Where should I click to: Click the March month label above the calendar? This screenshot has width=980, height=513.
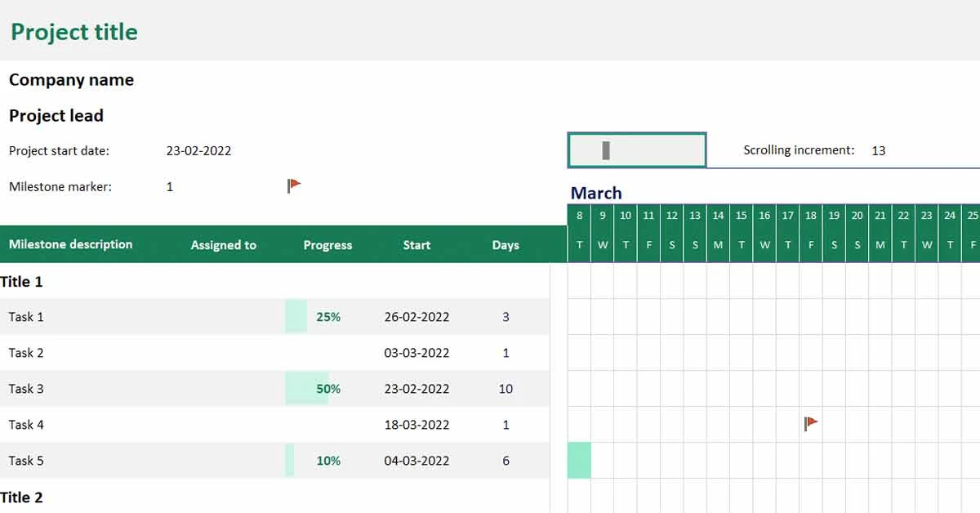pos(596,194)
